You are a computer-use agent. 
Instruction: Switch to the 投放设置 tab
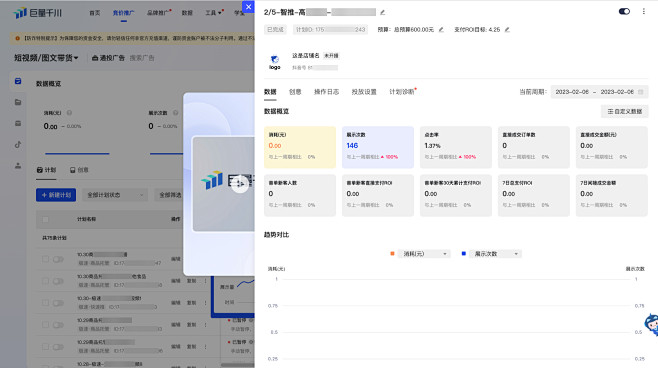point(364,92)
